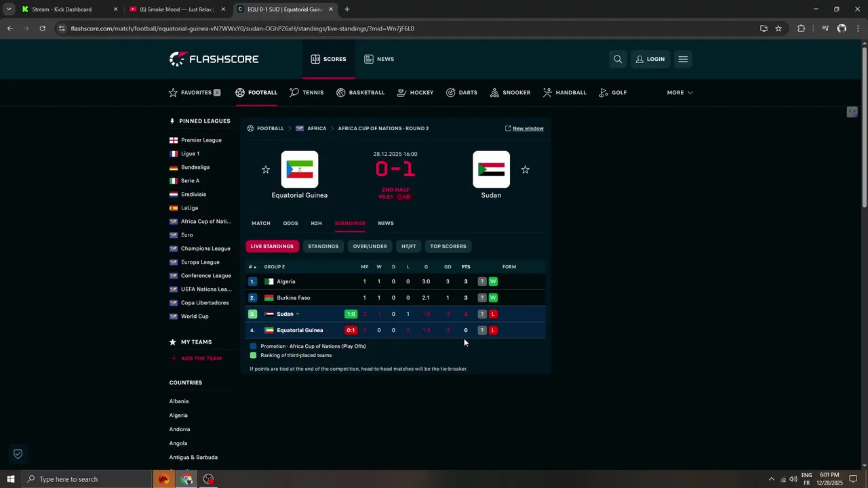
Task: Open Ligue 1 pinned league
Action: (x=190, y=154)
